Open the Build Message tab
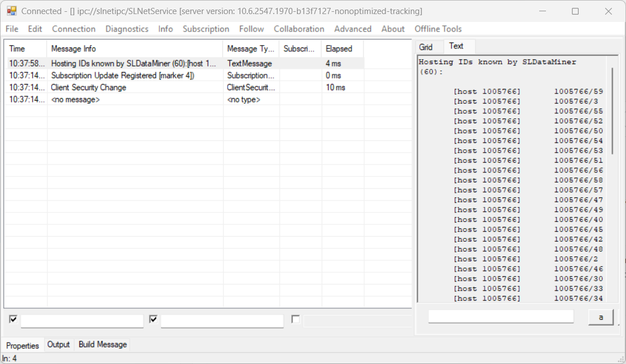Screen dimensions: 626x364 click(x=101, y=344)
